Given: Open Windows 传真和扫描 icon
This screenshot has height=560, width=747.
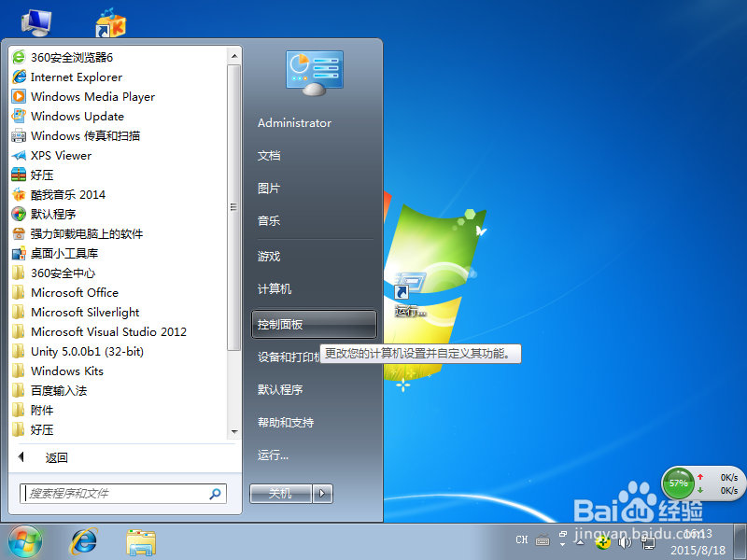Looking at the screenshot, I should 19,135.
